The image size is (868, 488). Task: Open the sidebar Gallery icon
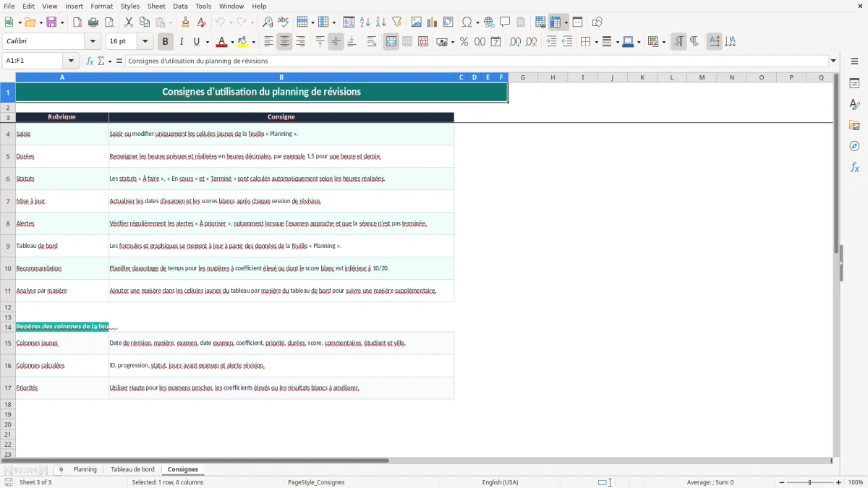point(854,126)
